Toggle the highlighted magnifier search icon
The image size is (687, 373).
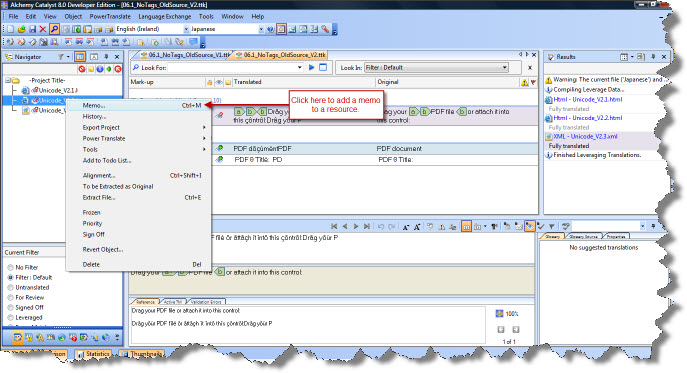pyautogui.click(x=54, y=29)
